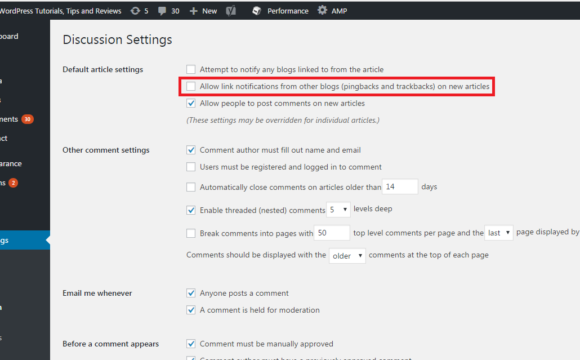Click the updates icon showing 5
The image size is (580, 360).
pos(135,11)
